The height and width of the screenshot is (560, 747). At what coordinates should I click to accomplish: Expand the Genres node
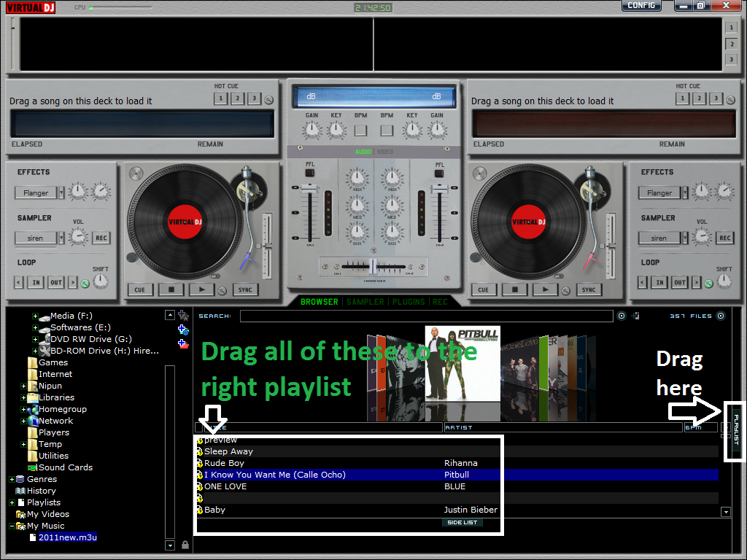click(12, 480)
